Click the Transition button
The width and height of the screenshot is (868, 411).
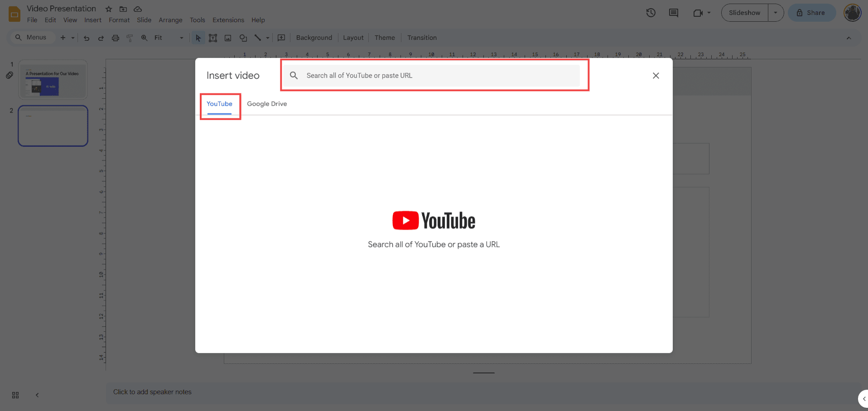pyautogui.click(x=422, y=38)
